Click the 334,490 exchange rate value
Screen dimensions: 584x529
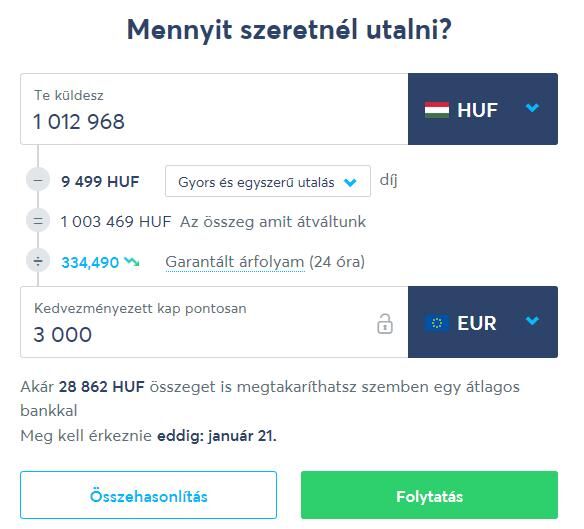coord(90,263)
